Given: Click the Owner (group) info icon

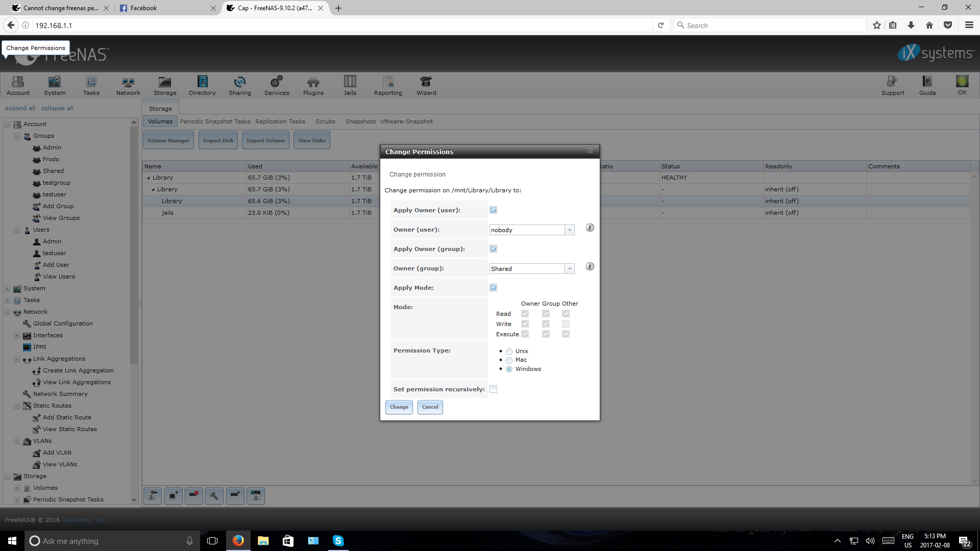Looking at the screenshot, I should [590, 266].
